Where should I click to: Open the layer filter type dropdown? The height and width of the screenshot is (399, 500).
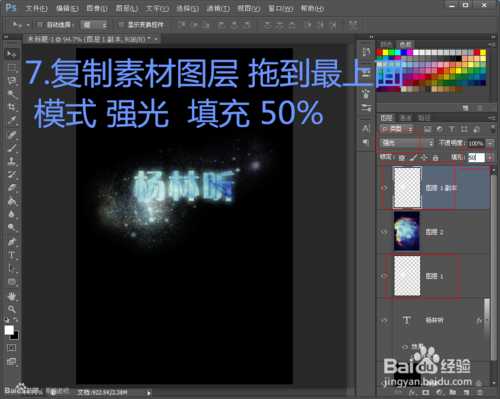[398, 129]
